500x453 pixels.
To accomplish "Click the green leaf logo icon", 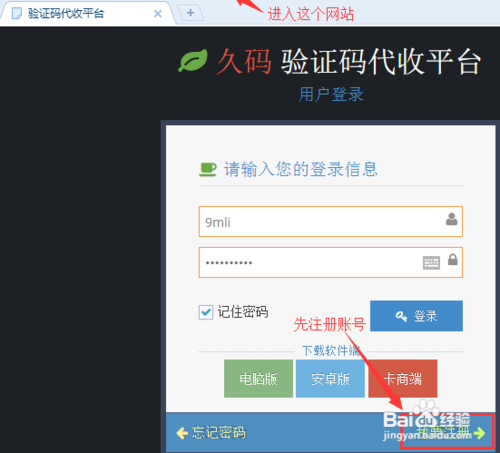I will pos(193,61).
